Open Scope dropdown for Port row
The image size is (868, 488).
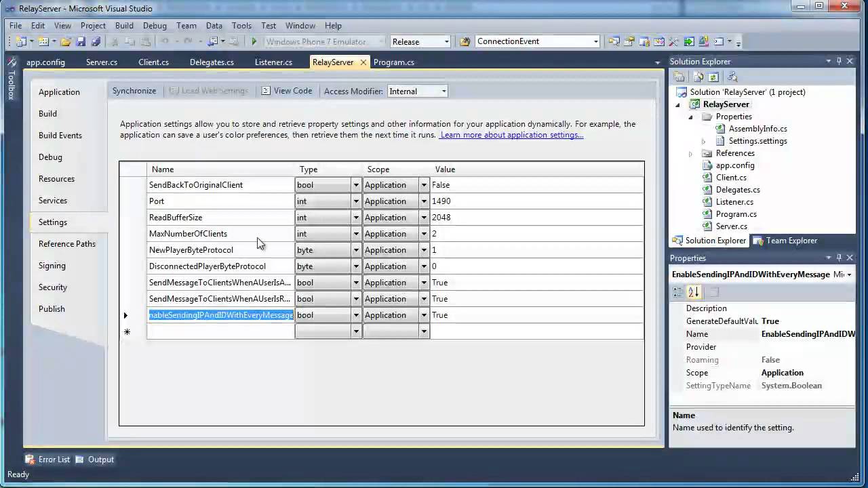[423, 201]
